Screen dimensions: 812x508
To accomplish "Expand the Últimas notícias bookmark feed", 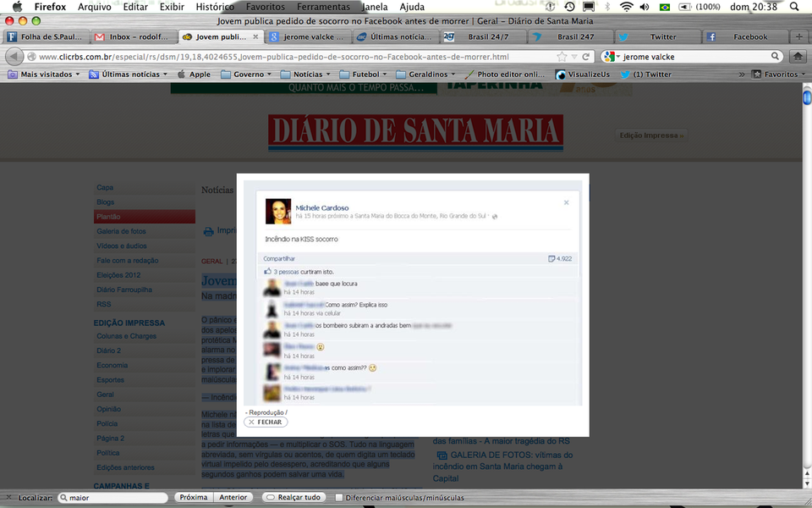I will tap(129, 75).
